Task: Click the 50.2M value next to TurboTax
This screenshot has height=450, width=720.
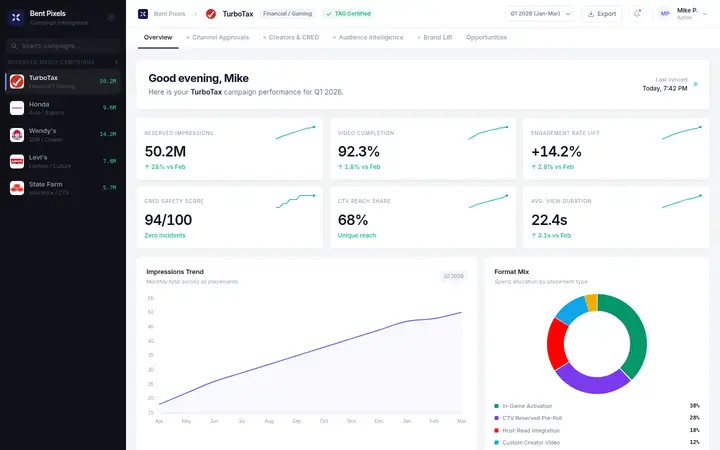Action: coord(108,81)
